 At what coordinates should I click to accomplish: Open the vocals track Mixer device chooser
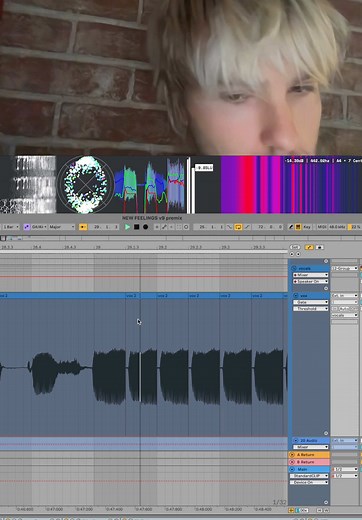(x=310, y=275)
